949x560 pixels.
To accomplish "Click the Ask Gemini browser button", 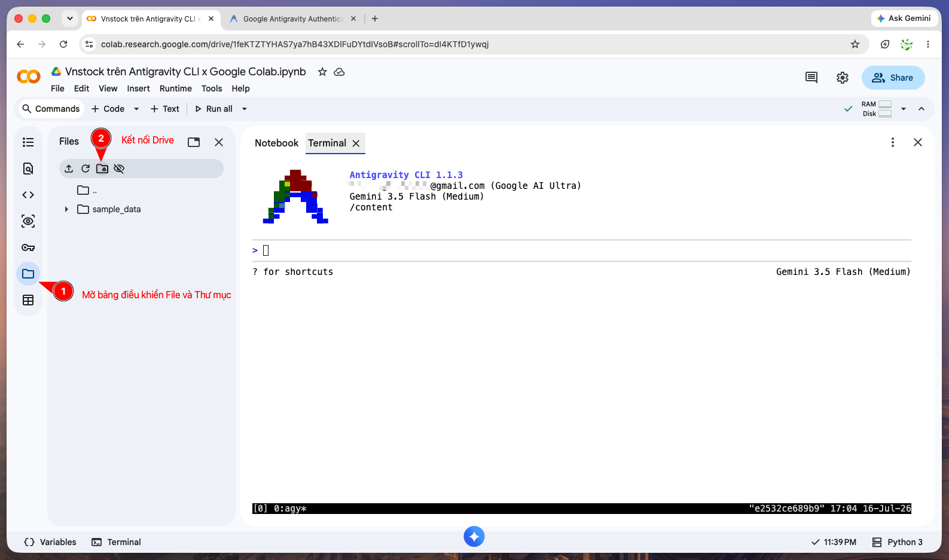I will 904,19.
